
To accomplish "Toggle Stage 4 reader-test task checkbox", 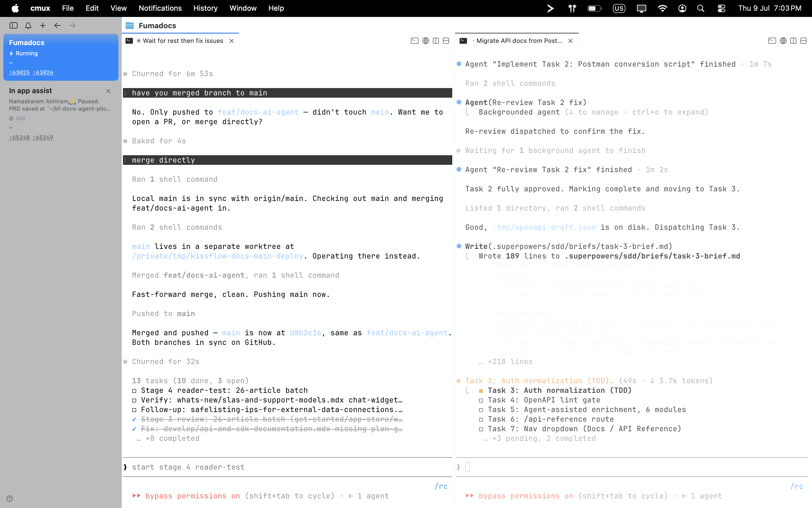I will coord(134,391).
